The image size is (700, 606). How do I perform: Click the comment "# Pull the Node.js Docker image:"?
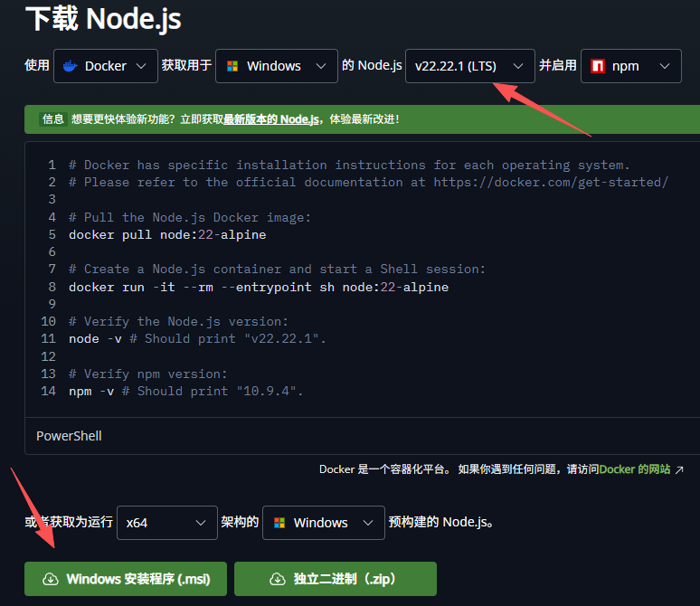tap(190, 217)
